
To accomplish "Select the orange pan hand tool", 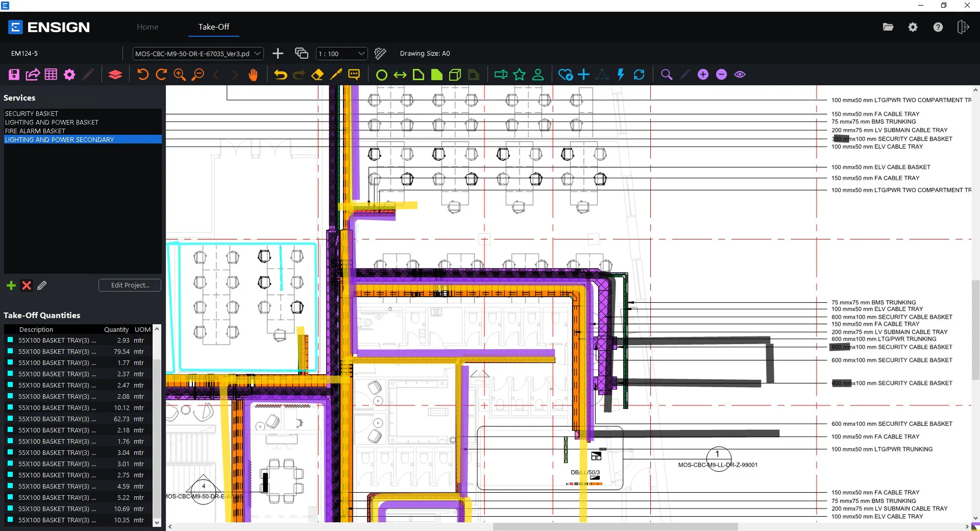I will pos(253,75).
